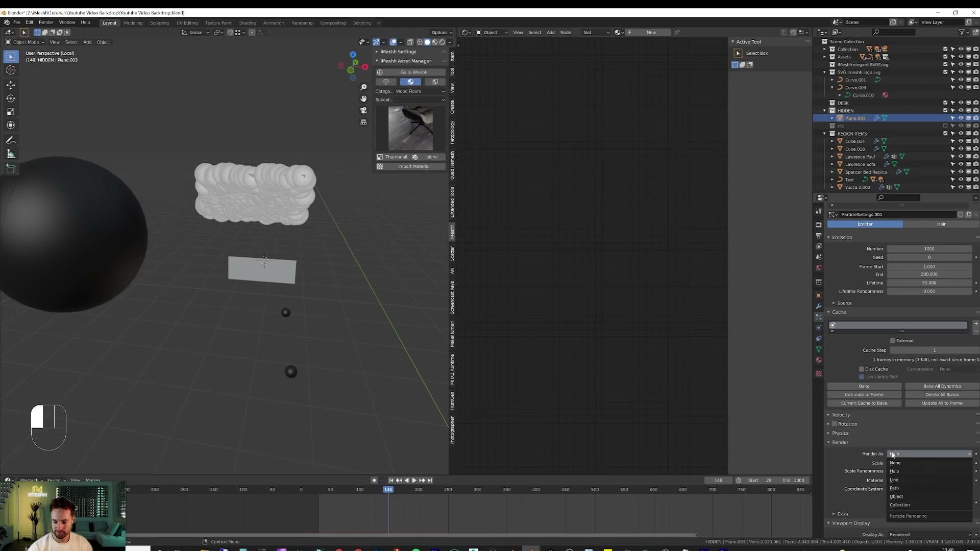Switch to the Modeling workspace tab

point(133,23)
